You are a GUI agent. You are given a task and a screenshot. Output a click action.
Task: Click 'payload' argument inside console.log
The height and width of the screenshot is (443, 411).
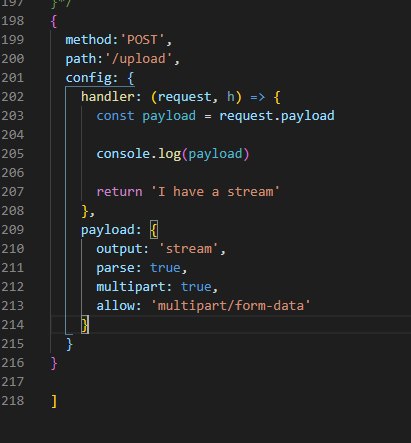[215, 154]
